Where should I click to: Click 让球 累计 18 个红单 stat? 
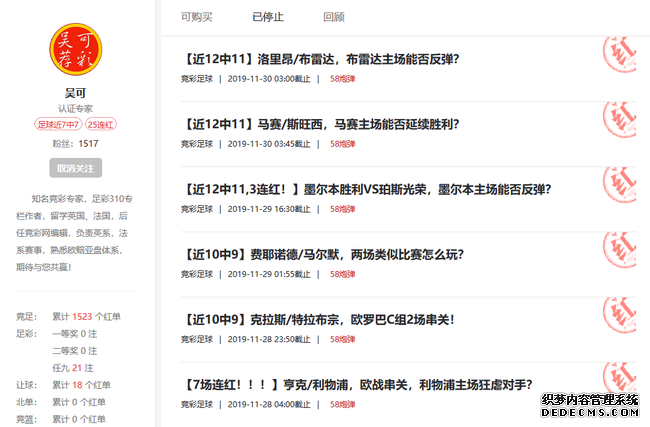pyautogui.click(x=63, y=385)
